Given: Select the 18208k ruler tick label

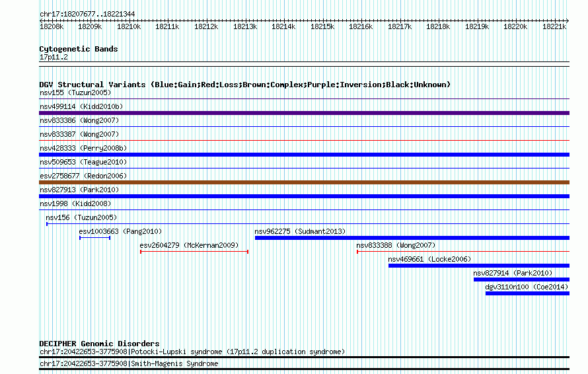Looking at the screenshot, I should (x=52, y=26).
